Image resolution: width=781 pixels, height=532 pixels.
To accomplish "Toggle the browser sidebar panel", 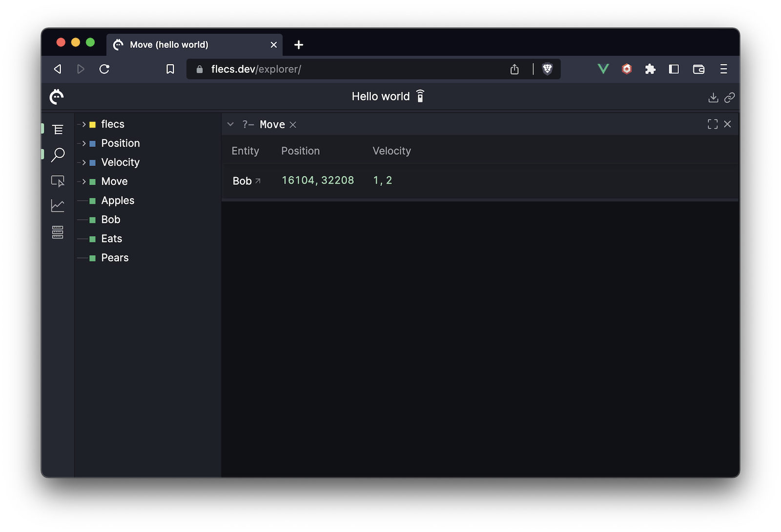I will coord(674,69).
